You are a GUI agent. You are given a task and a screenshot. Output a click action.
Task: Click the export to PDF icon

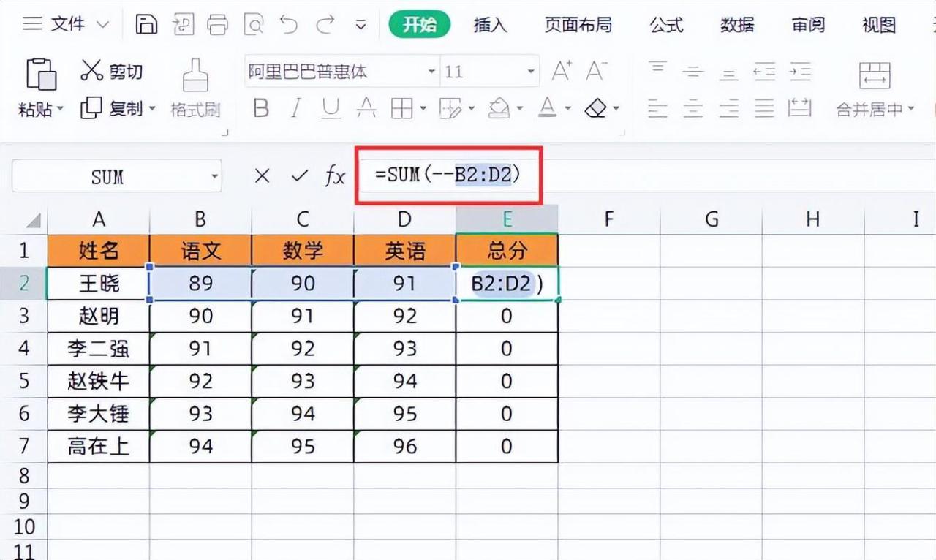pyautogui.click(x=183, y=25)
